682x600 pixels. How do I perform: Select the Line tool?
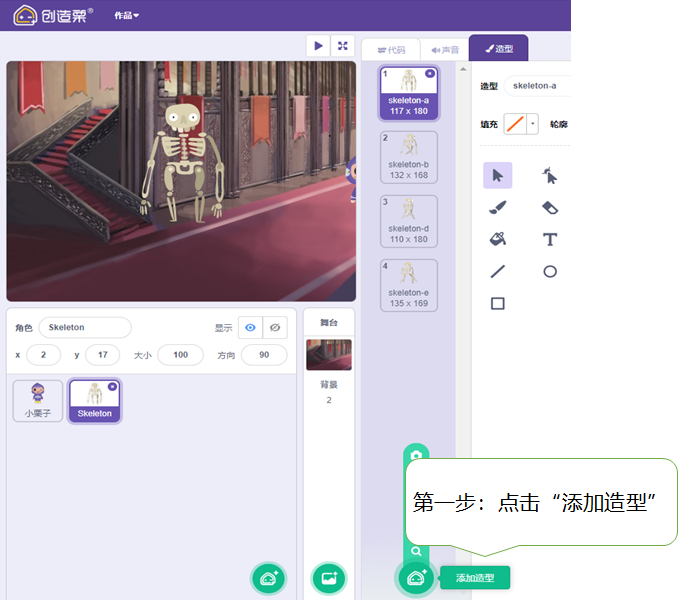pyautogui.click(x=498, y=272)
